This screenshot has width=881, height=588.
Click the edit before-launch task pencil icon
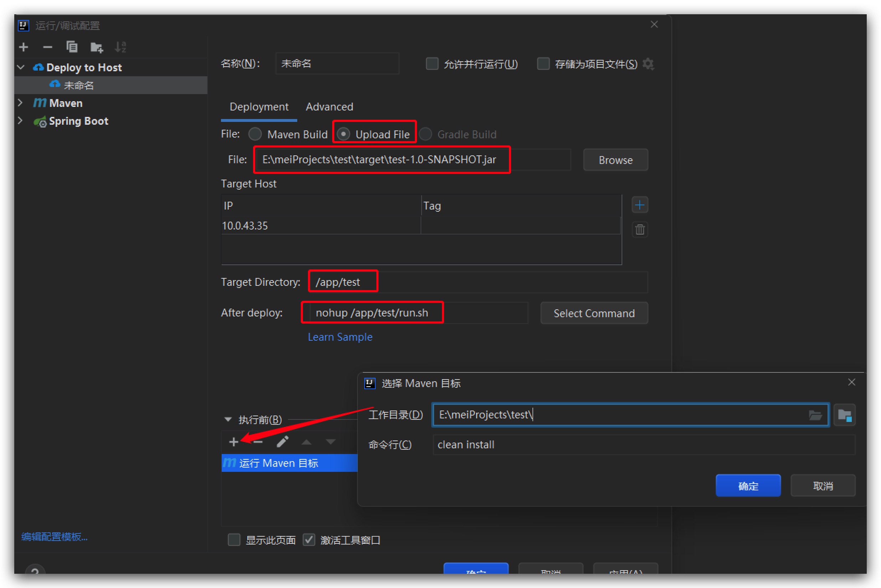tap(282, 442)
